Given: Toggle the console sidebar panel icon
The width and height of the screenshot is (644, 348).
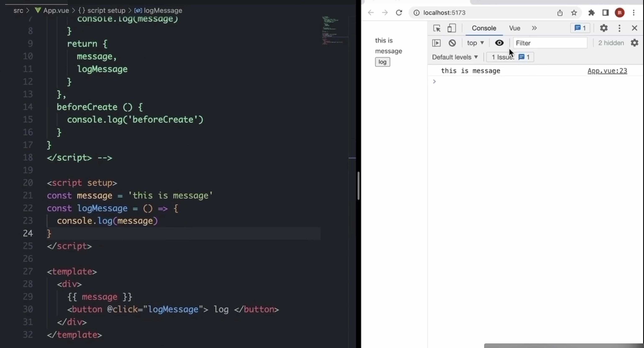Looking at the screenshot, I should pos(436,43).
